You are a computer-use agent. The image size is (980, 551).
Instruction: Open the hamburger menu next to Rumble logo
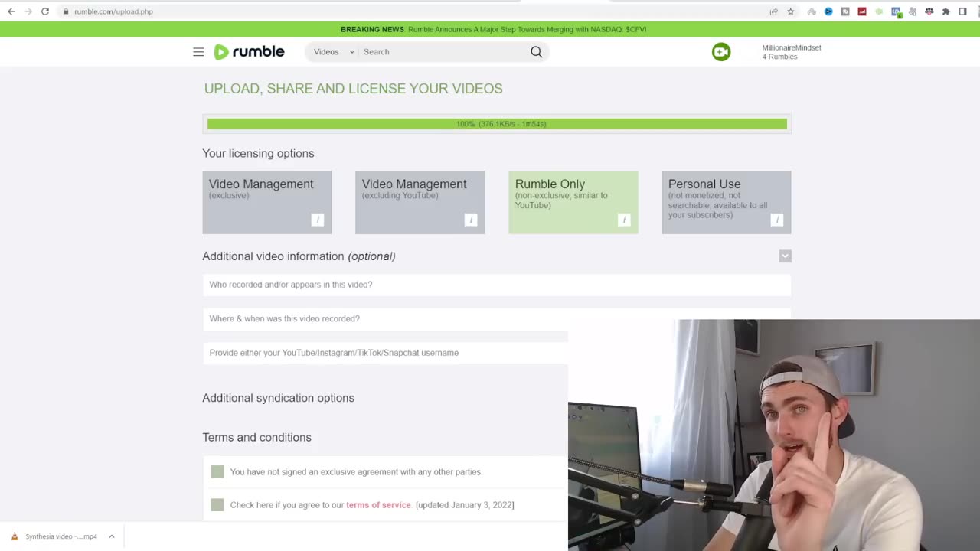[198, 52]
